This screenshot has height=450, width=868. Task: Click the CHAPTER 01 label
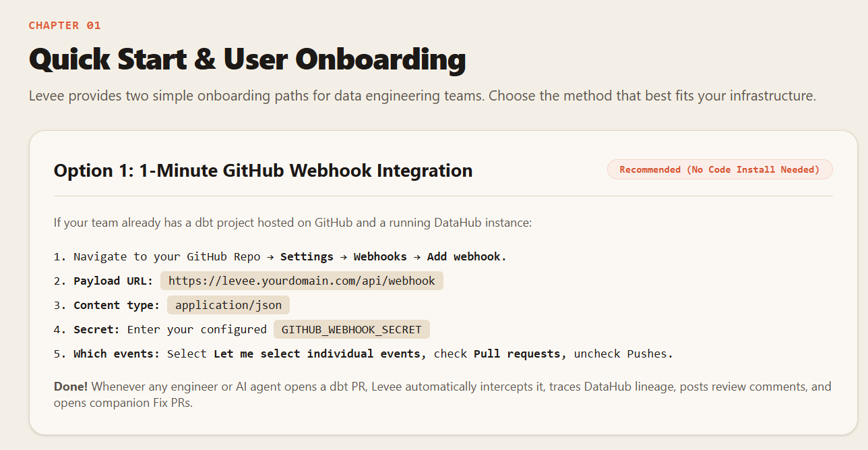tap(65, 26)
